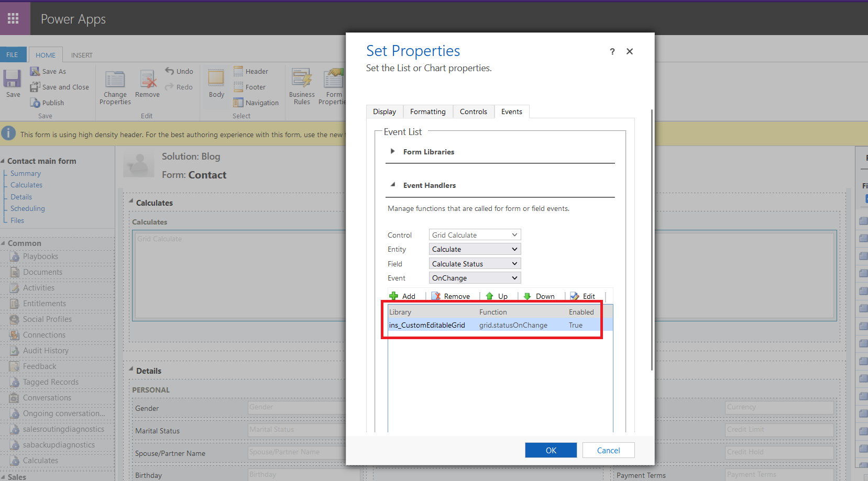Image resolution: width=868 pixels, height=481 pixels.
Task: Open the app launcher waffle icon
Action: [x=13, y=19]
